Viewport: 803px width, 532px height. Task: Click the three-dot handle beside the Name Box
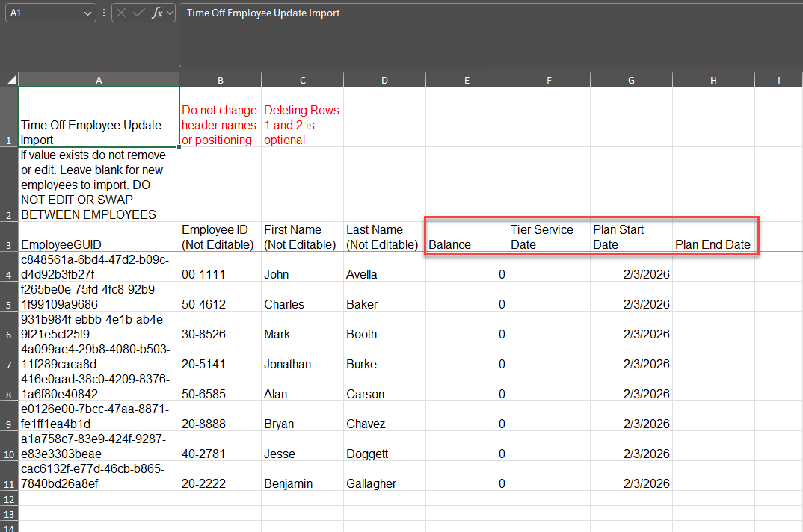point(104,13)
